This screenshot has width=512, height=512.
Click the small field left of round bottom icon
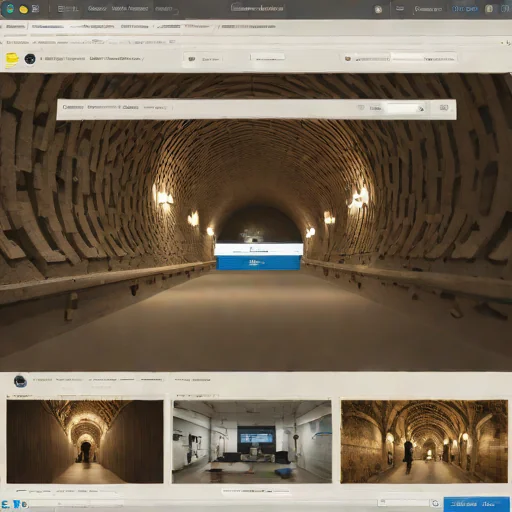coord(403,502)
